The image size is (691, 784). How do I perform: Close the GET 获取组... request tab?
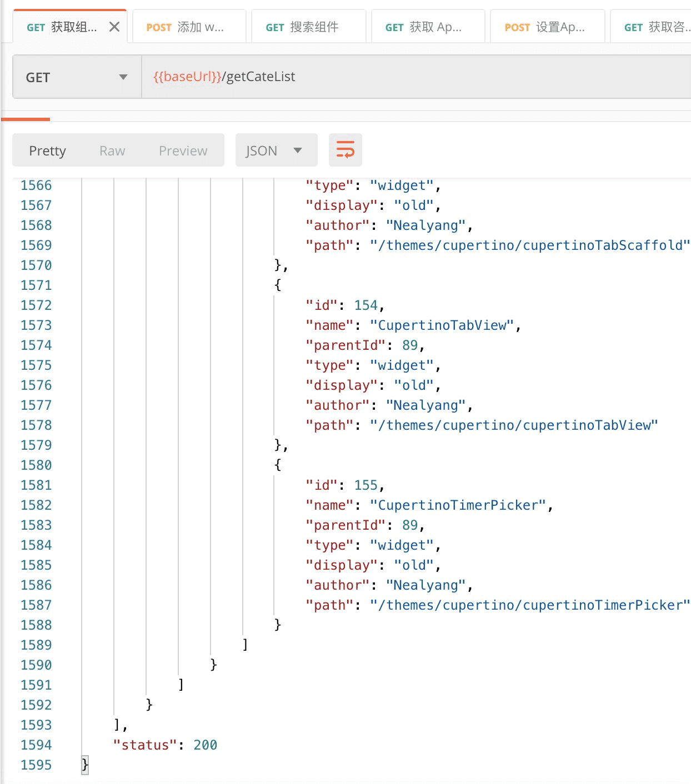click(114, 27)
